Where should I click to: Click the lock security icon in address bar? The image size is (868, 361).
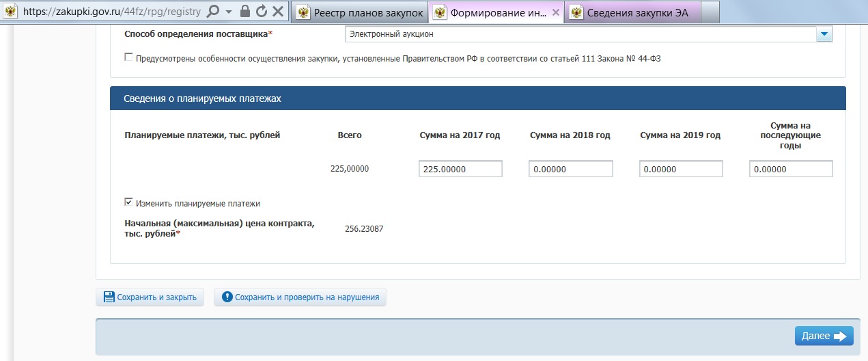coord(245,12)
